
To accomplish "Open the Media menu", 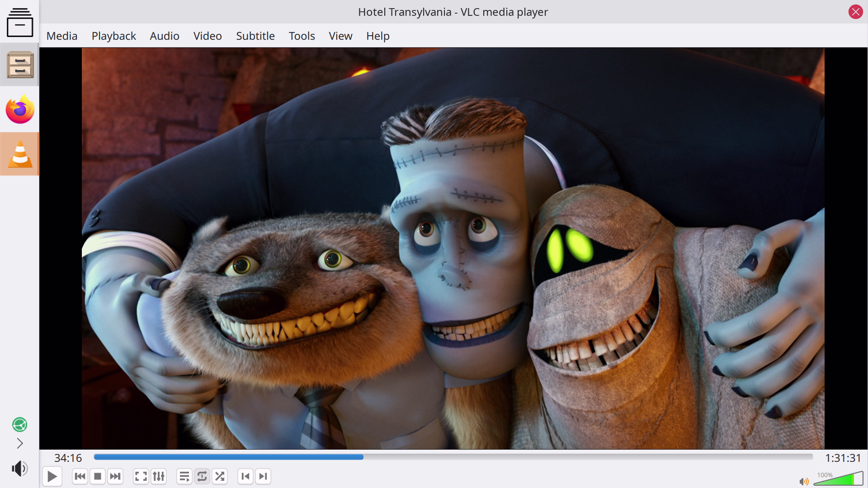I will pos(62,36).
